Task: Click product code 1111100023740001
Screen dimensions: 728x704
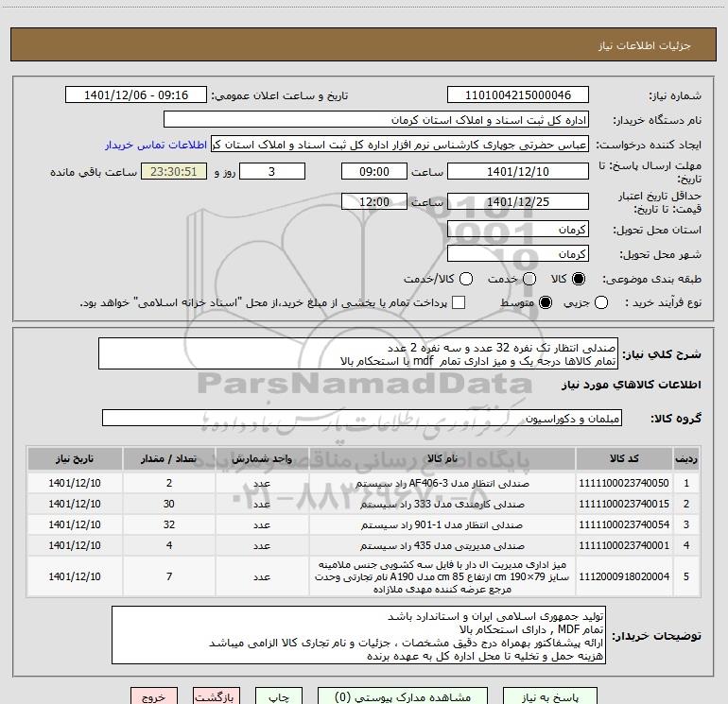Action: click(x=624, y=545)
